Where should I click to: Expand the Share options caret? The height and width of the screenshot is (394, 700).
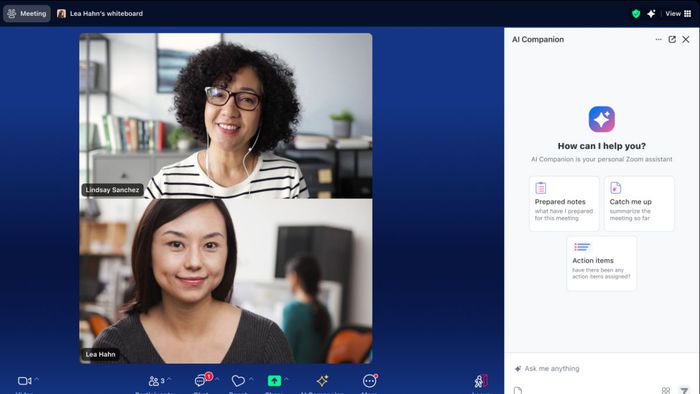(x=286, y=379)
